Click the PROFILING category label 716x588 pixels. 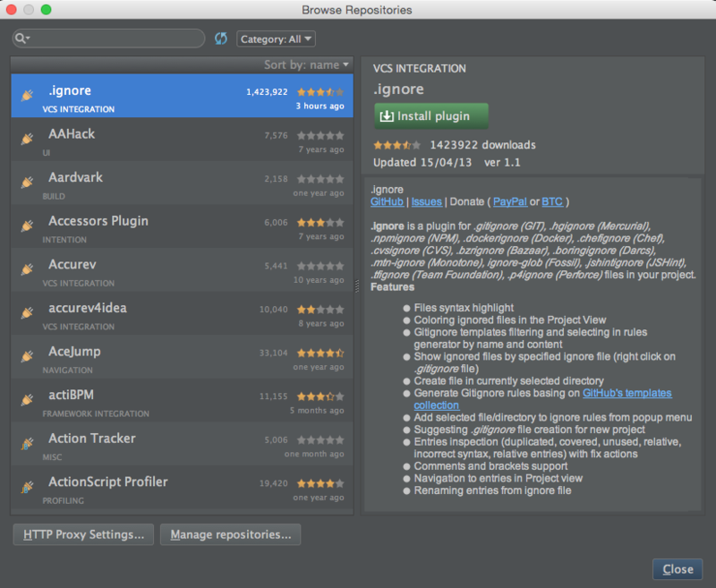[63, 501]
